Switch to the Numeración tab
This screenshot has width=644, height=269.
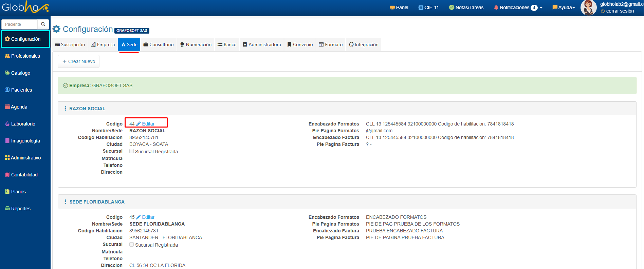196,44
